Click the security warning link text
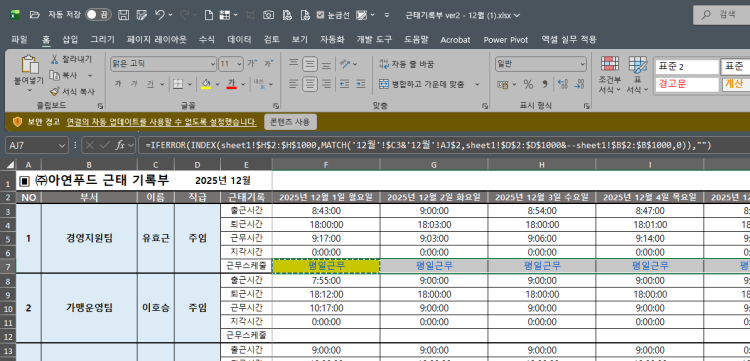 pos(162,121)
